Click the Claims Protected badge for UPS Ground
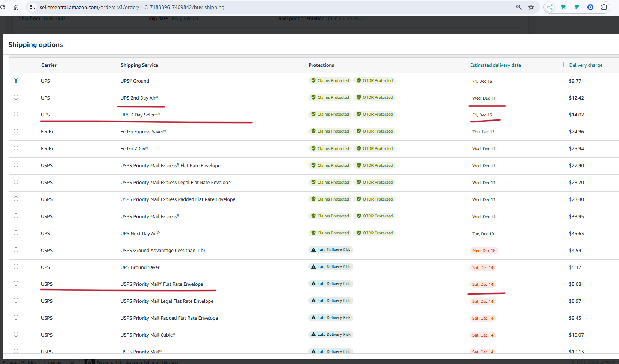The height and width of the screenshot is (364, 619). 330,80
